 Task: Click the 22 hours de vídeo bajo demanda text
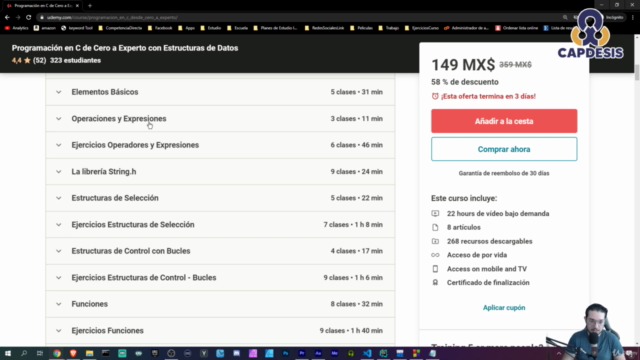pyautogui.click(x=498, y=213)
